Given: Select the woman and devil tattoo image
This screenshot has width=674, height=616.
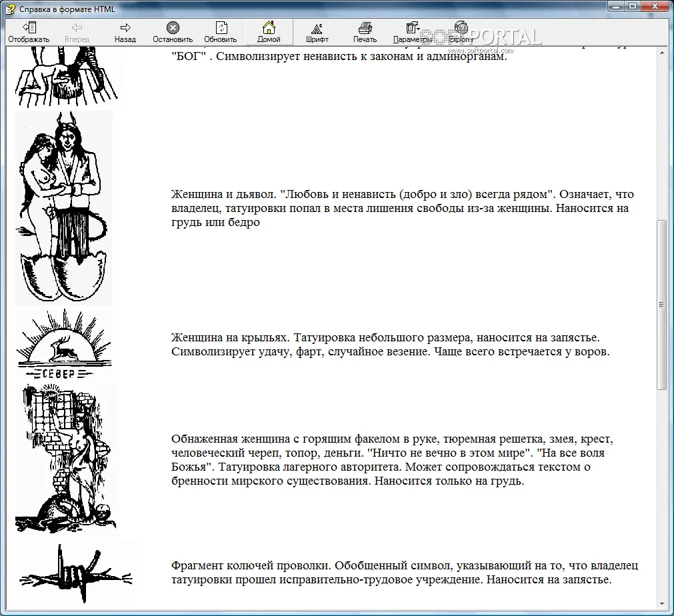Looking at the screenshot, I should (64, 208).
